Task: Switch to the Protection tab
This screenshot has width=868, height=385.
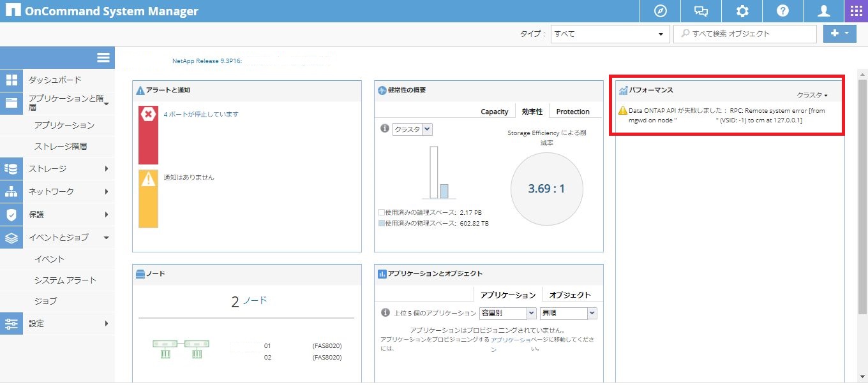Action: pos(572,112)
